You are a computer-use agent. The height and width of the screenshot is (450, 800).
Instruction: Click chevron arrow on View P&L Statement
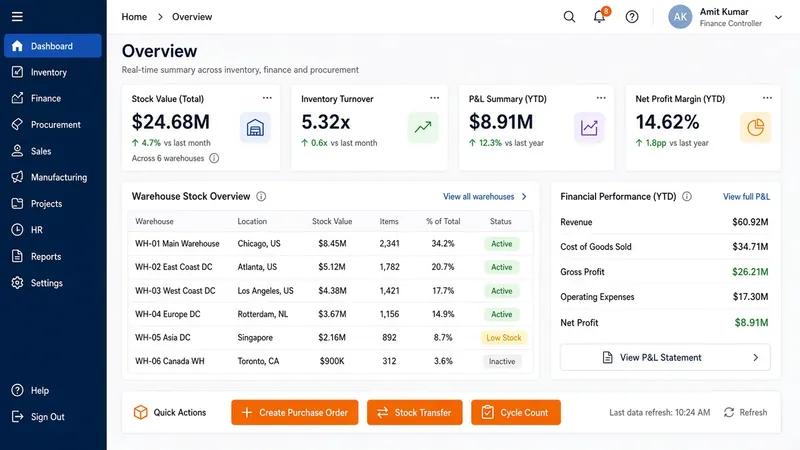[756, 358]
